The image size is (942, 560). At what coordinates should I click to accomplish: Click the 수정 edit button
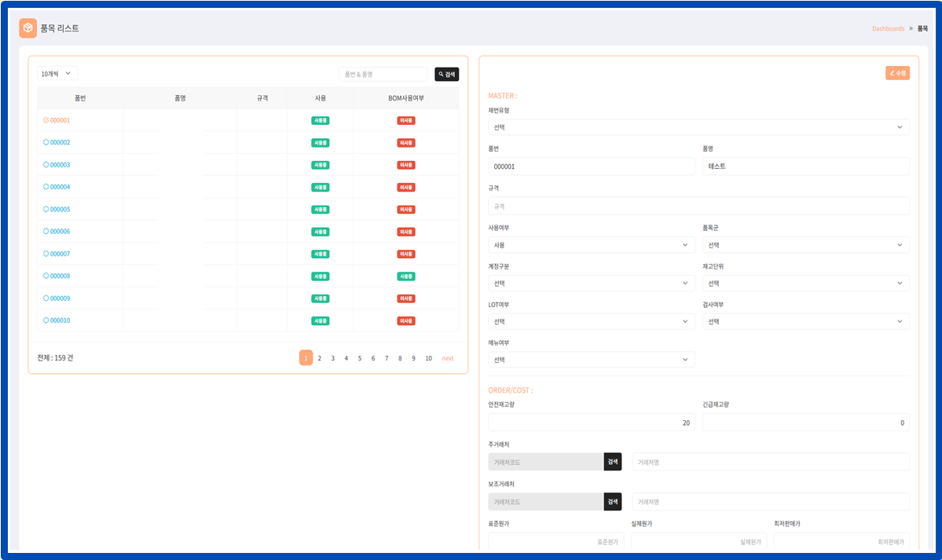tap(897, 73)
